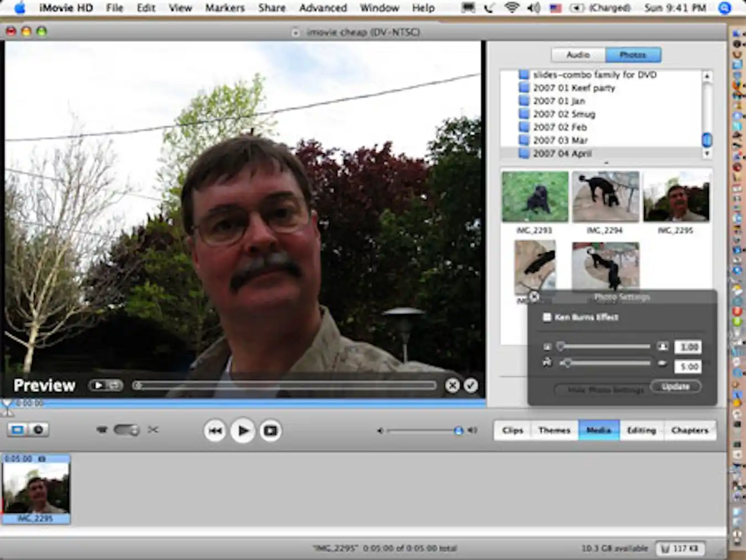Reject preview changes with the X icon
This screenshot has width=746, height=560.
point(452,385)
